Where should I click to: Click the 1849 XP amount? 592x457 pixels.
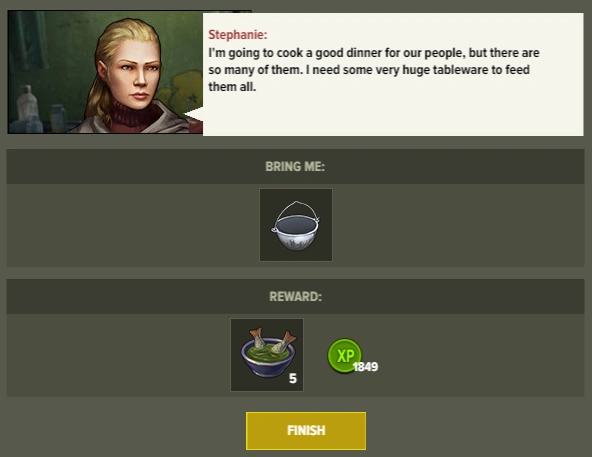coord(365,367)
